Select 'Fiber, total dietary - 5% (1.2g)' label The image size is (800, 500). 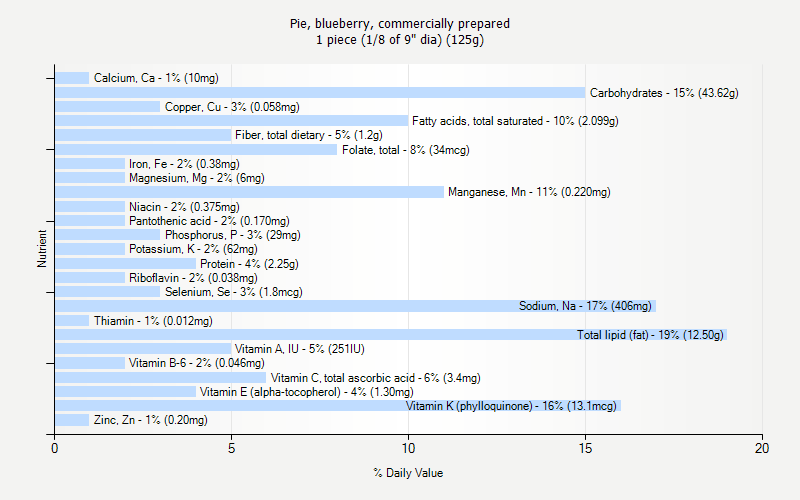(x=309, y=135)
